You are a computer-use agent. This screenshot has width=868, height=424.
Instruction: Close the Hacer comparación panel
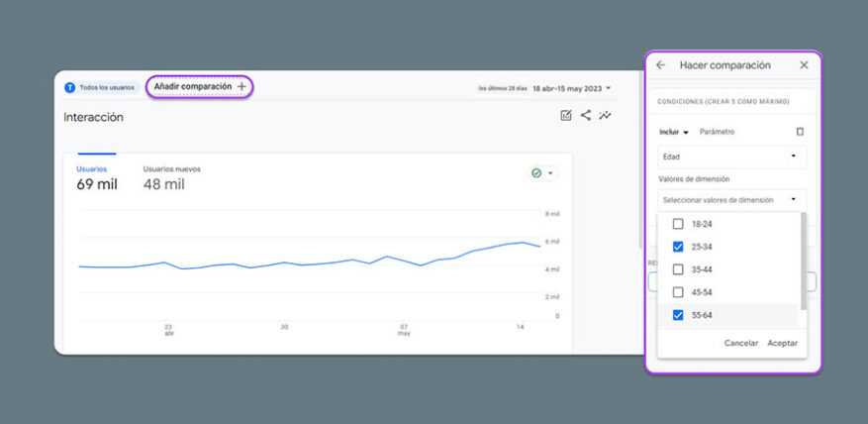pyautogui.click(x=804, y=65)
